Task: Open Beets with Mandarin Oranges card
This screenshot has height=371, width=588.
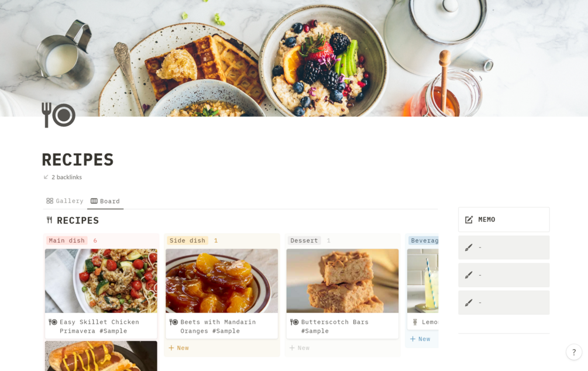Action: [x=222, y=294]
